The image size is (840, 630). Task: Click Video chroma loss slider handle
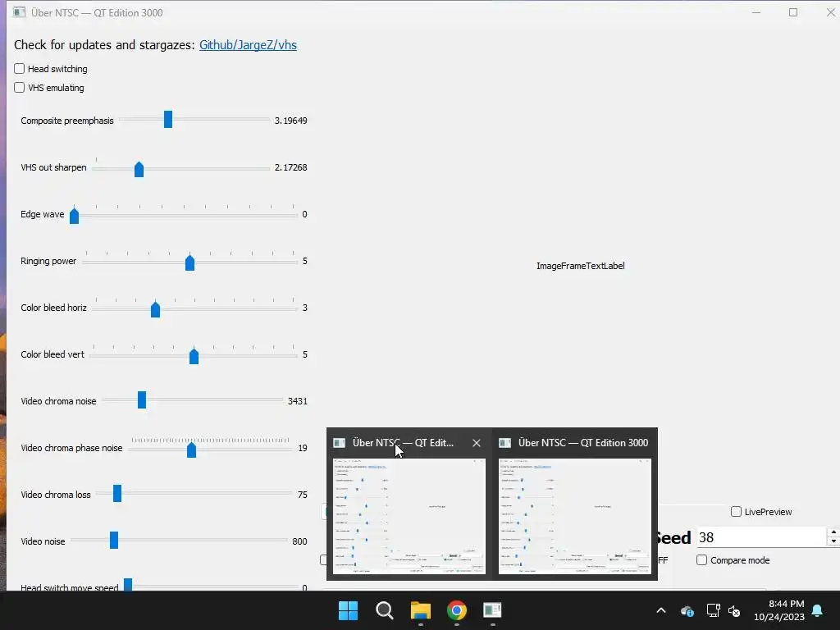tap(117, 493)
